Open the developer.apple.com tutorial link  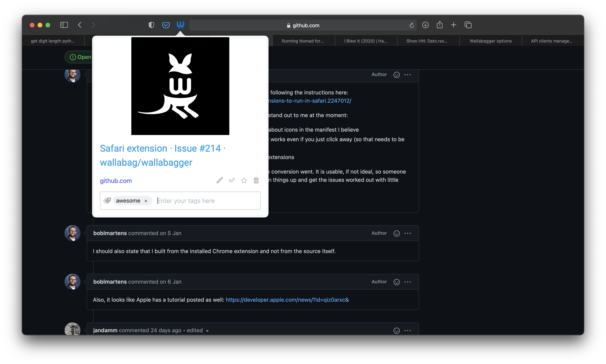click(x=287, y=300)
